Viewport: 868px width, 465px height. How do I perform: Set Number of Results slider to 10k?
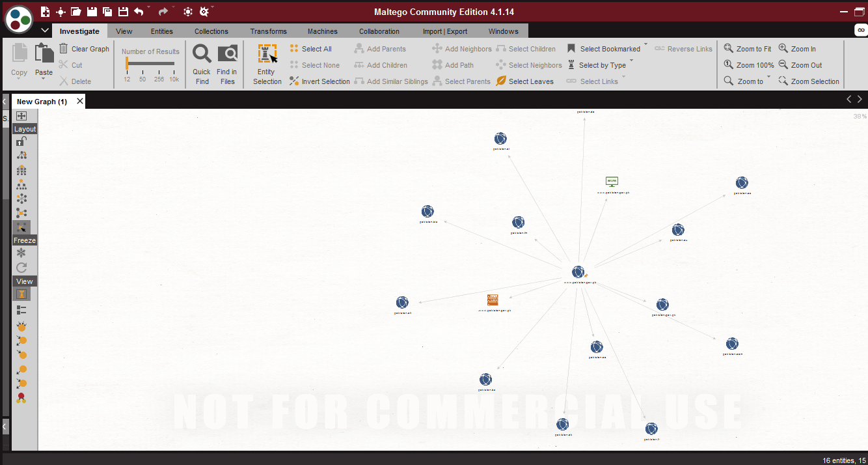(174, 64)
